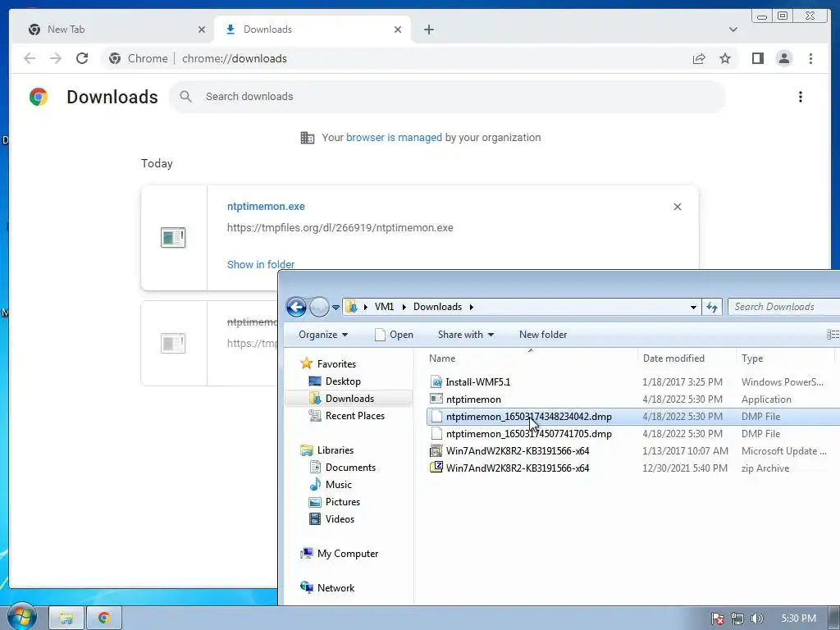This screenshot has height=630, width=840.
Task: Open the Organize menu
Action: click(x=323, y=335)
